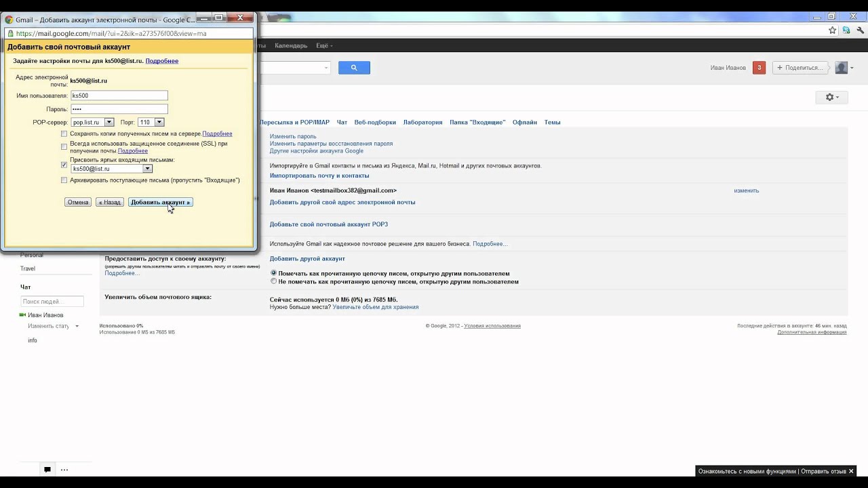The height and width of the screenshot is (488, 868).
Task: Bookmark page with the star icon
Action: pos(832,30)
